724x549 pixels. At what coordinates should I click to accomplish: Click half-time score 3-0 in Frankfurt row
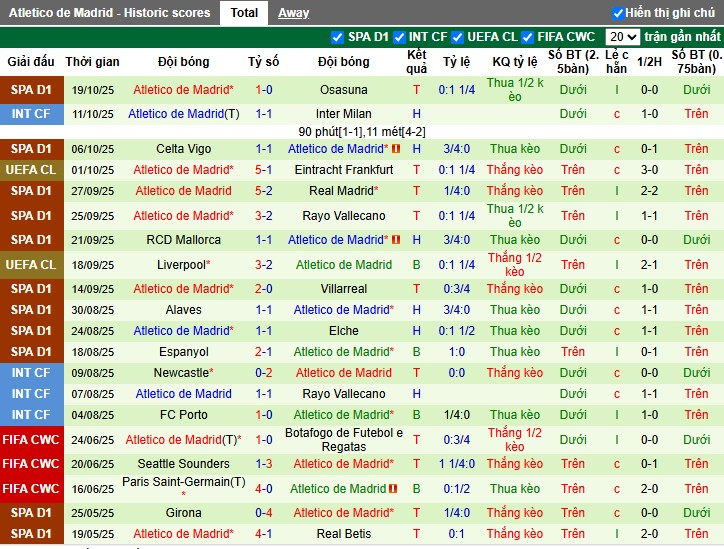pos(649,169)
